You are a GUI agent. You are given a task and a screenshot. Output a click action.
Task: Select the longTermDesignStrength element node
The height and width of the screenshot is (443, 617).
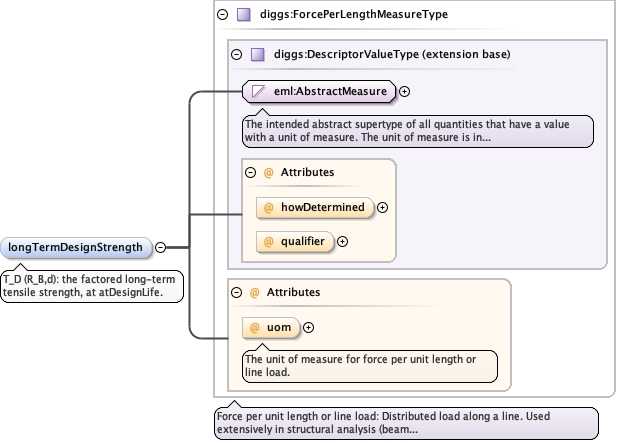point(76,247)
